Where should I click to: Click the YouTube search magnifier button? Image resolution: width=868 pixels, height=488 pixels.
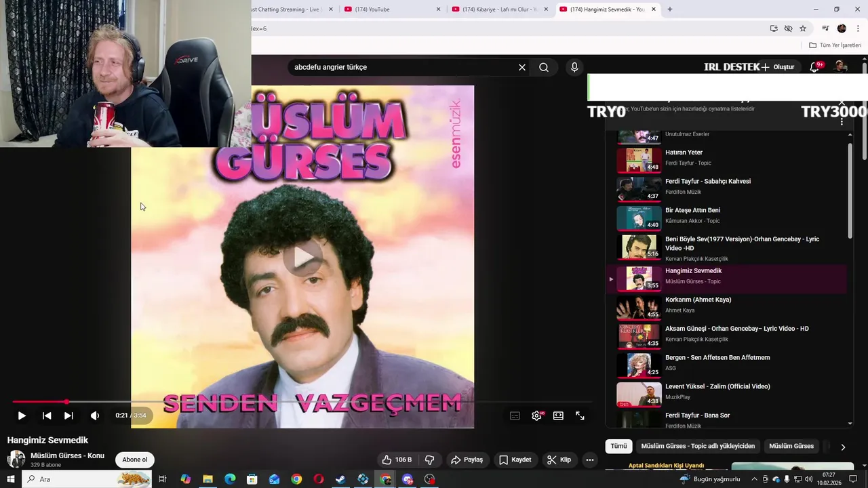click(544, 67)
